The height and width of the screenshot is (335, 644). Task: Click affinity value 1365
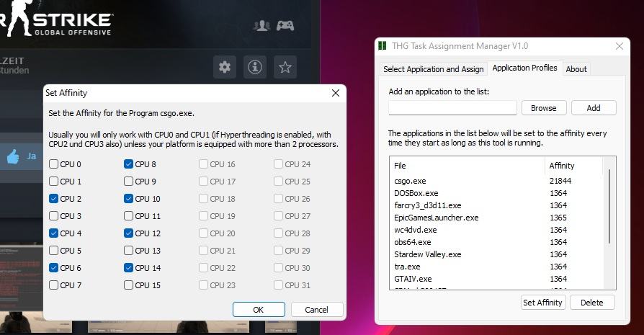pos(558,218)
